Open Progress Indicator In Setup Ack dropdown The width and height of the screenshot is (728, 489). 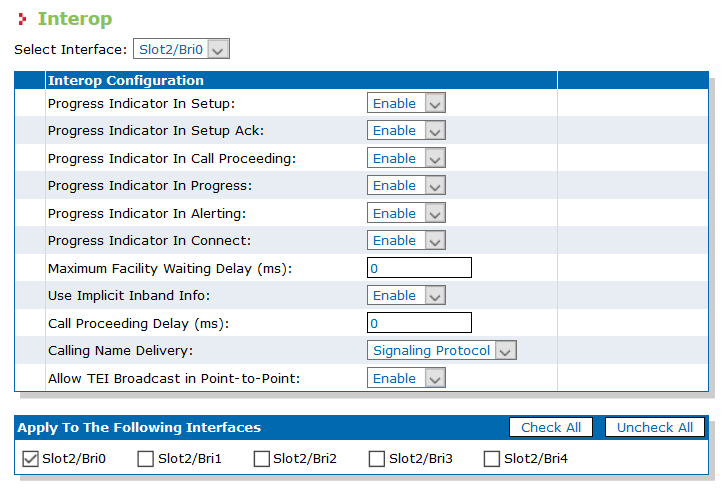[406, 130]
